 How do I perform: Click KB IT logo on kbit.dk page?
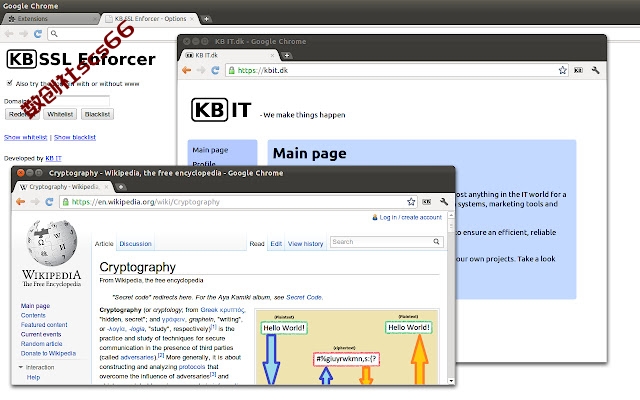[x=221, y=109]
